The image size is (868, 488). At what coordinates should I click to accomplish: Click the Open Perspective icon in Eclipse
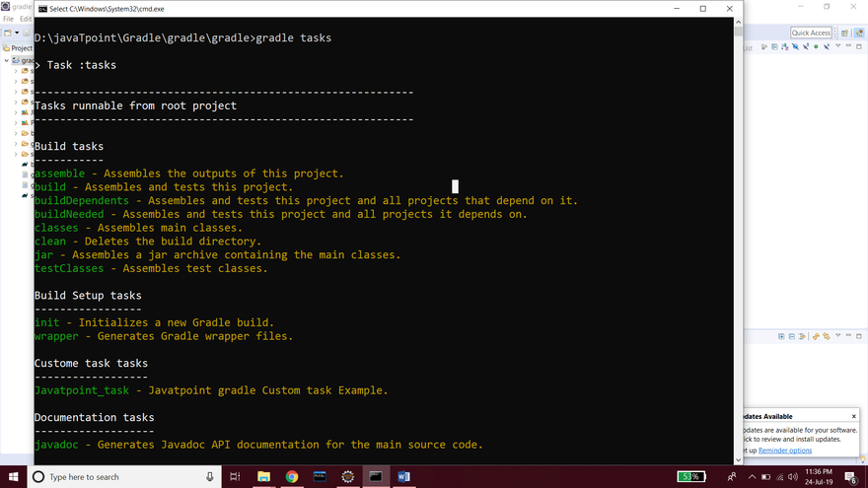click(843, 33)
